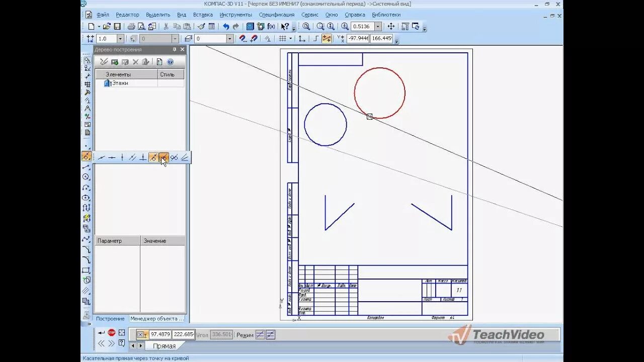Select the arc drawing tool

pyautogui.click(x=86, y=188)
